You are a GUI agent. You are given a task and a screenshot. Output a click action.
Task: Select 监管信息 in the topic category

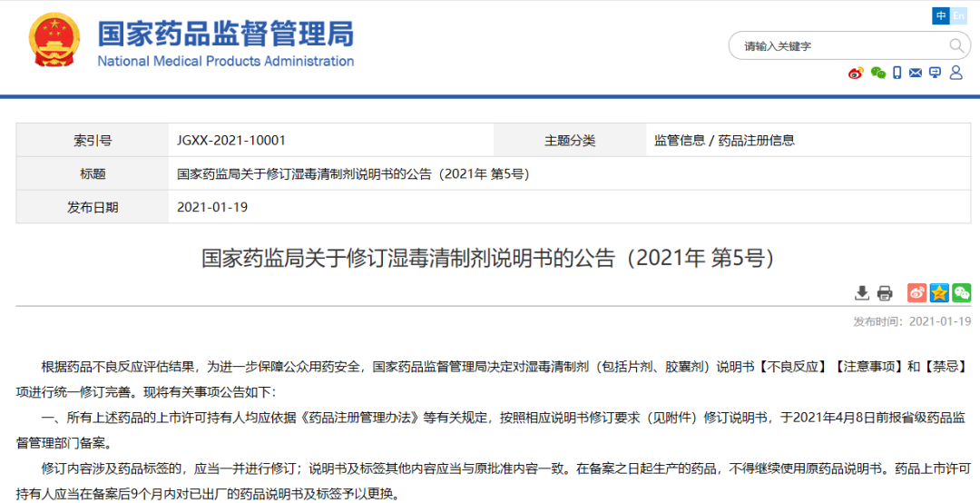pos(679,140)
